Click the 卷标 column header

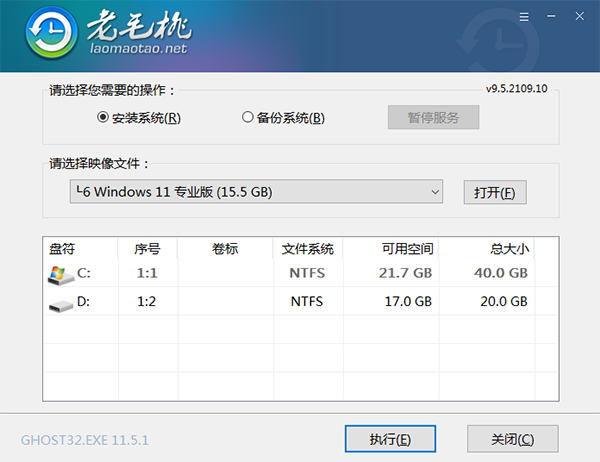pyautogui.click(x=225, y=248)
